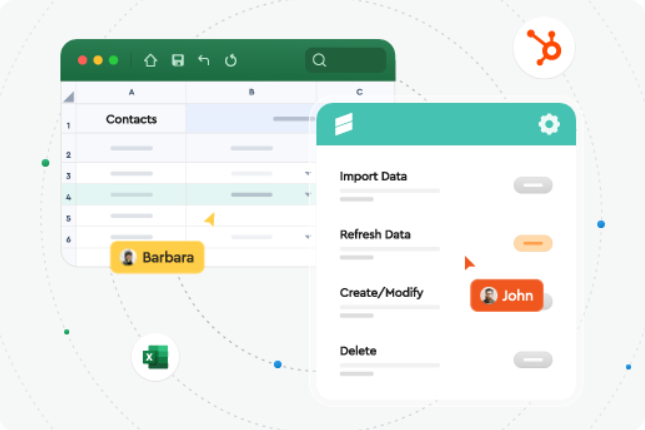The height and width of the screenshot is (430, 645).
Task: Click the John user tag
Action: [x=506, y=295]
